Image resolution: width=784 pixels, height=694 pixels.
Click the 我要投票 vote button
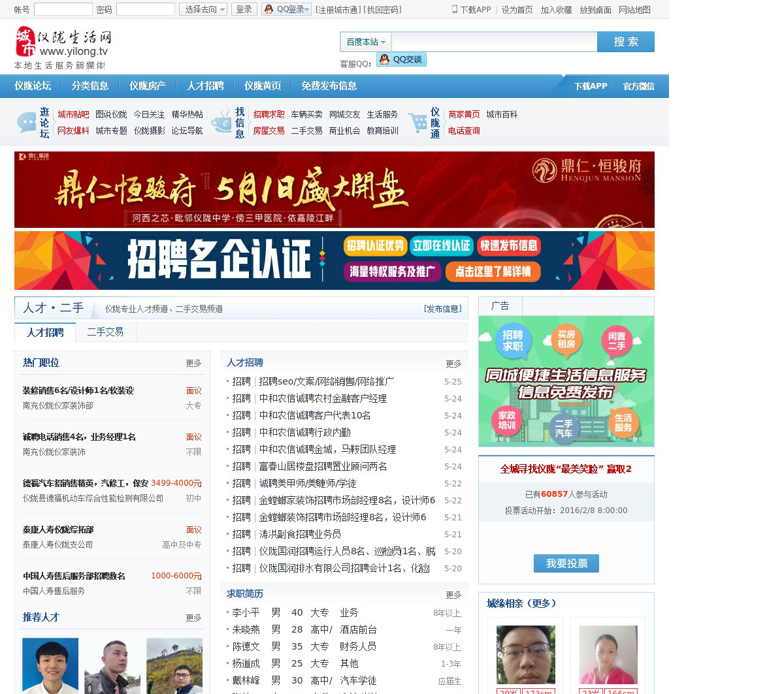tap(566, 563)
